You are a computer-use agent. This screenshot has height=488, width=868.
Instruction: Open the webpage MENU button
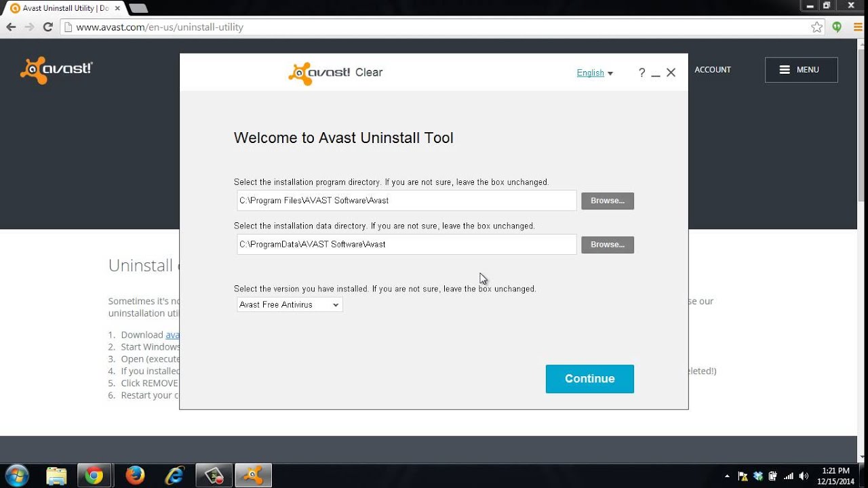pos(801,70)
